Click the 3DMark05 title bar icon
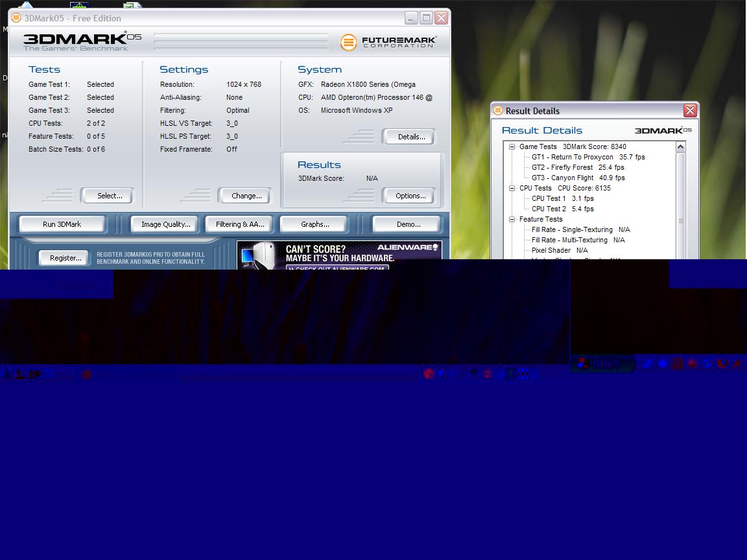Screen dimensions: 747x560 pos(16,18)
